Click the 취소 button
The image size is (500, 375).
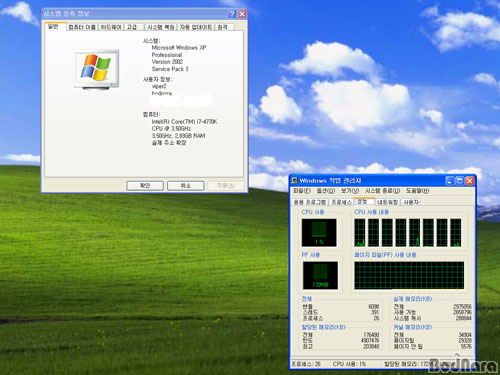[186, 186]
